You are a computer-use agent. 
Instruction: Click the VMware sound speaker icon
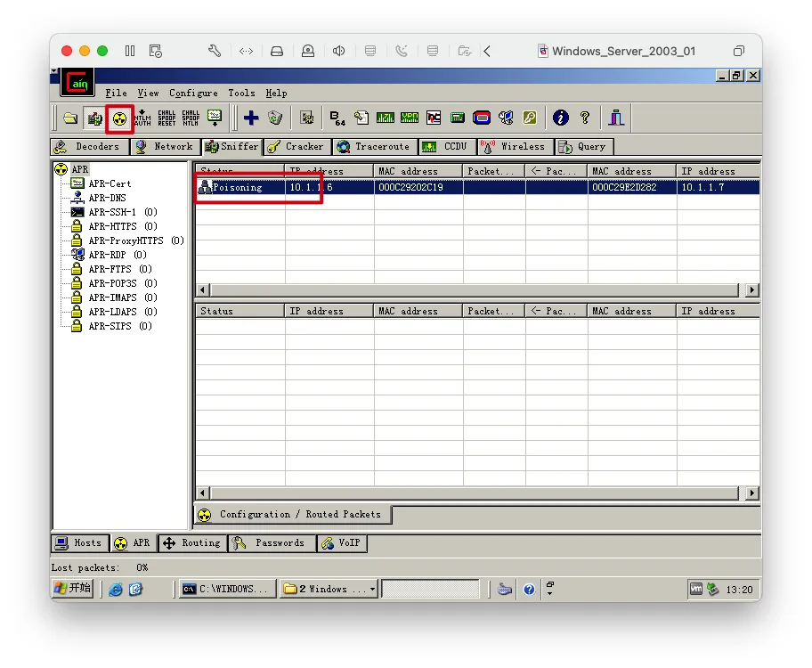(x=338, y=51)
